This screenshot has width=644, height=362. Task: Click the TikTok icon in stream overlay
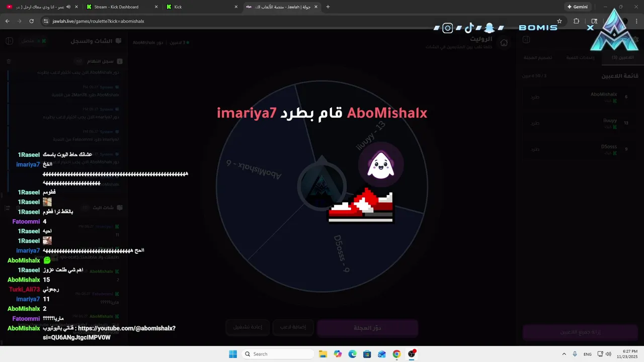469,28
